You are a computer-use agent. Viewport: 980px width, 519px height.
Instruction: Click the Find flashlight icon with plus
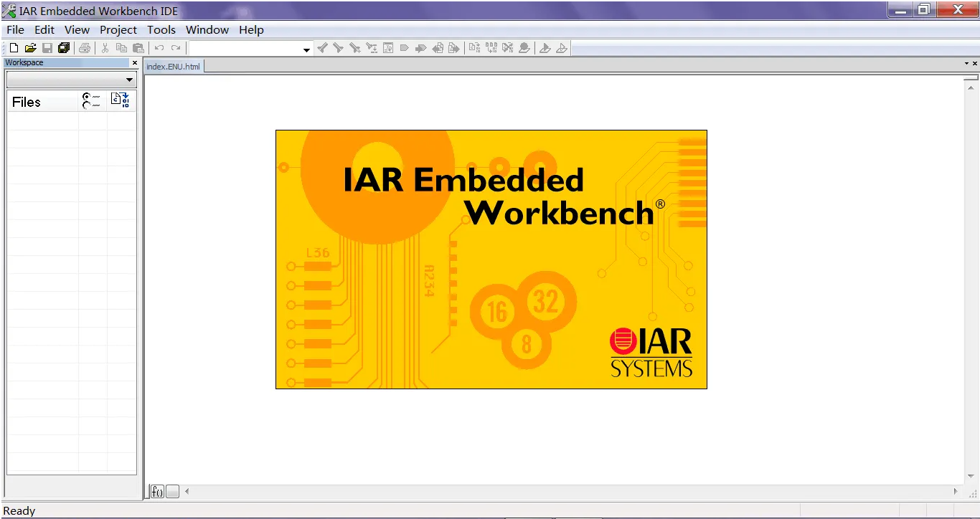coord(355,48)
